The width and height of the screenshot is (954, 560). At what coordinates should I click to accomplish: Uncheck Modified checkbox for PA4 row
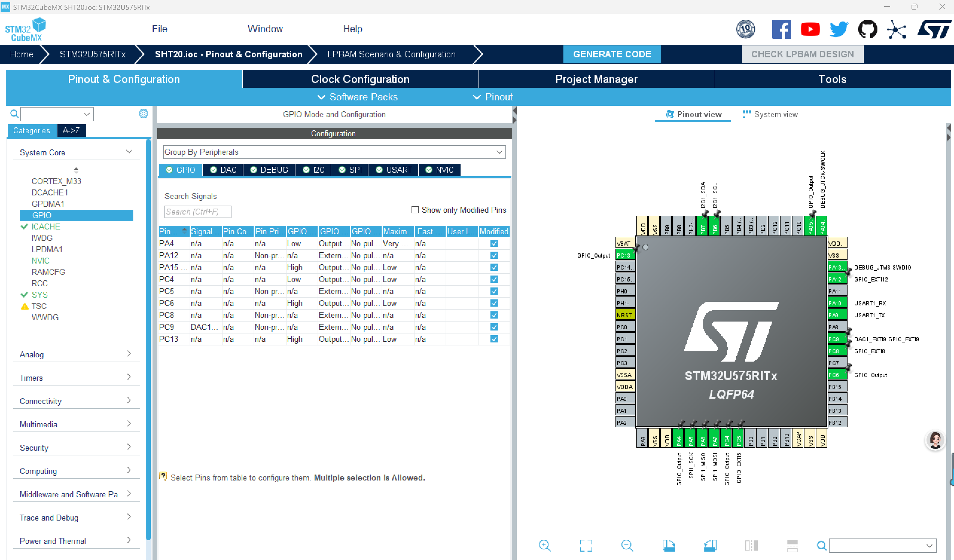tap(494, 243)
